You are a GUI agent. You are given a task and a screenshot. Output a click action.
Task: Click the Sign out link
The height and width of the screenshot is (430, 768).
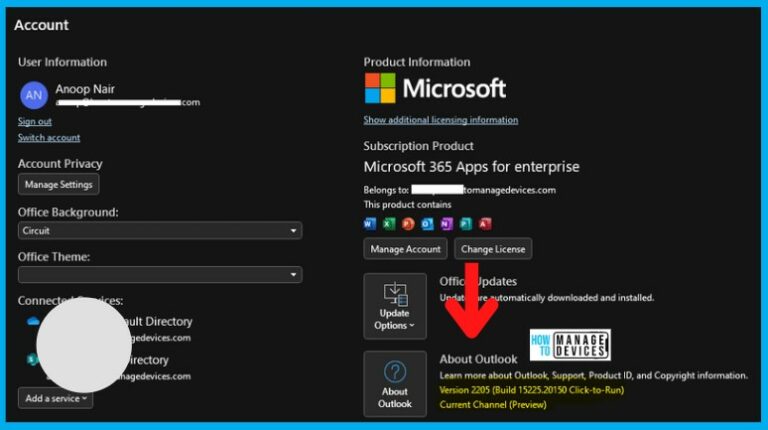pos(35,121)
